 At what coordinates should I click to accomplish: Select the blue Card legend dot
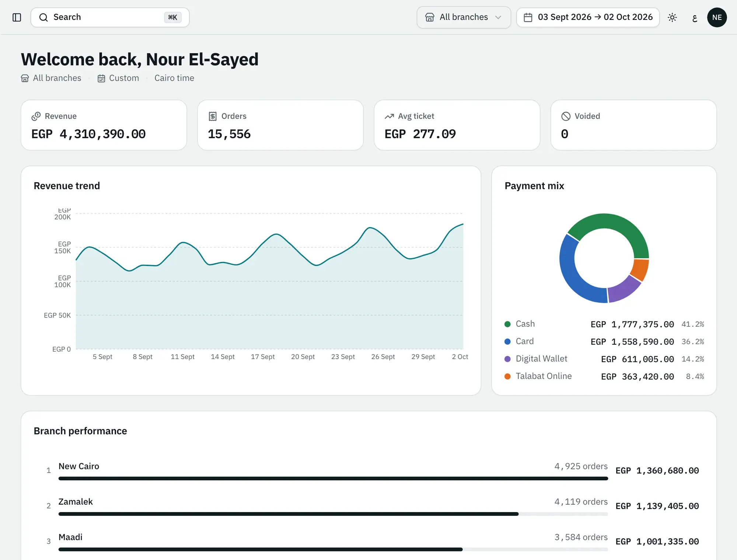tap(507, 341)
